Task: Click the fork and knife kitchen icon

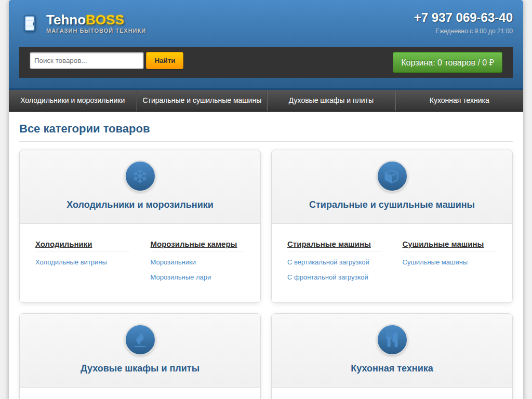Action: (x=392, y=340)
